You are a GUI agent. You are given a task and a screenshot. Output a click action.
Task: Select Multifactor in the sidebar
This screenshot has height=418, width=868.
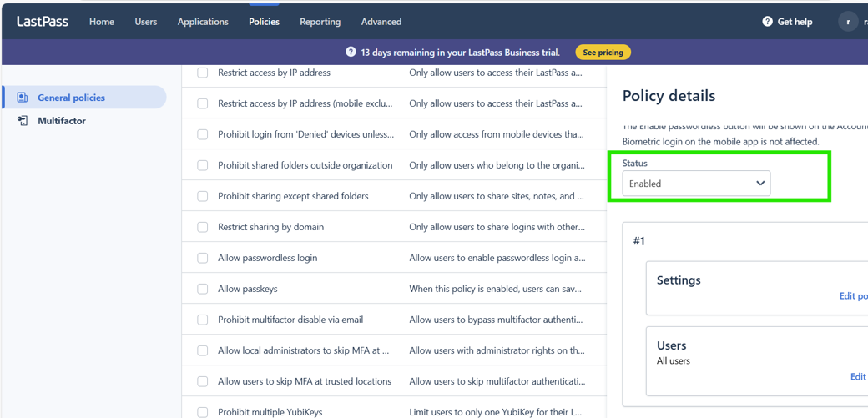pos(62,121)
